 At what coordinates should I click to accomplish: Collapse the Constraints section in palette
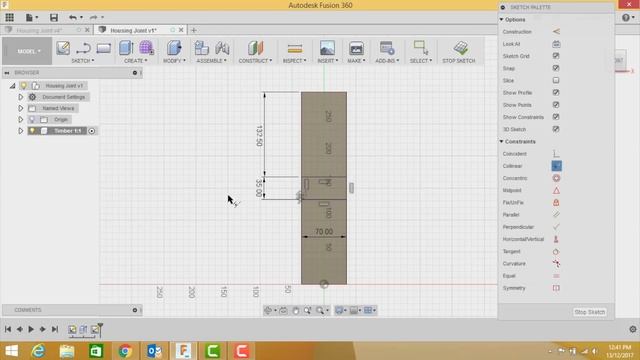pos(502,142)
